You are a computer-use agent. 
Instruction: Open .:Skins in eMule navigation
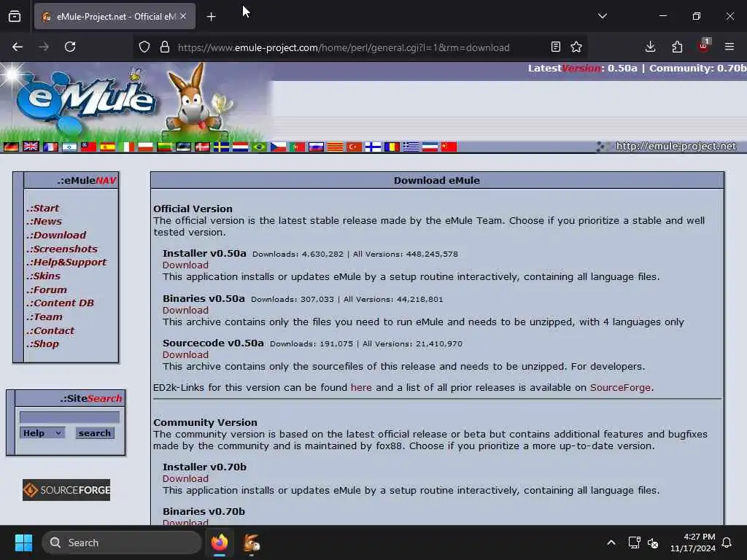click(x=43, y=276)
